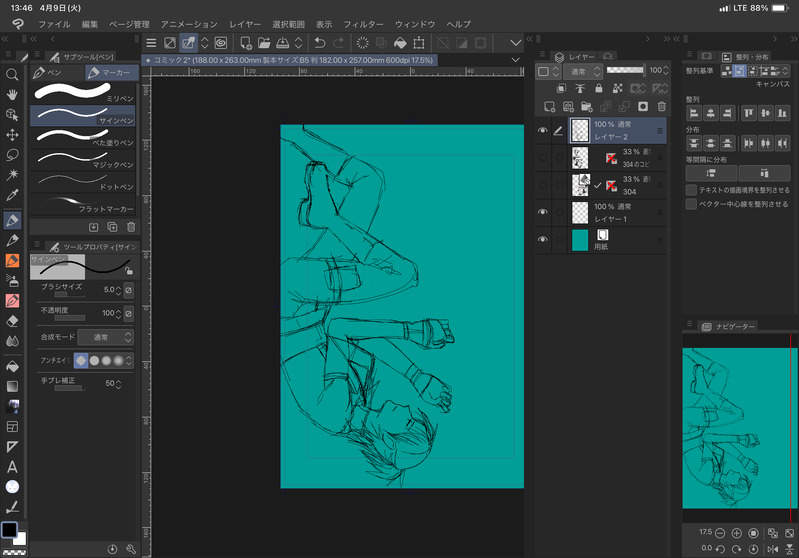Open the 合成モード dropdown in tool properties
Image resolution: width=799 pixels, height=558 pixels.
105,338
